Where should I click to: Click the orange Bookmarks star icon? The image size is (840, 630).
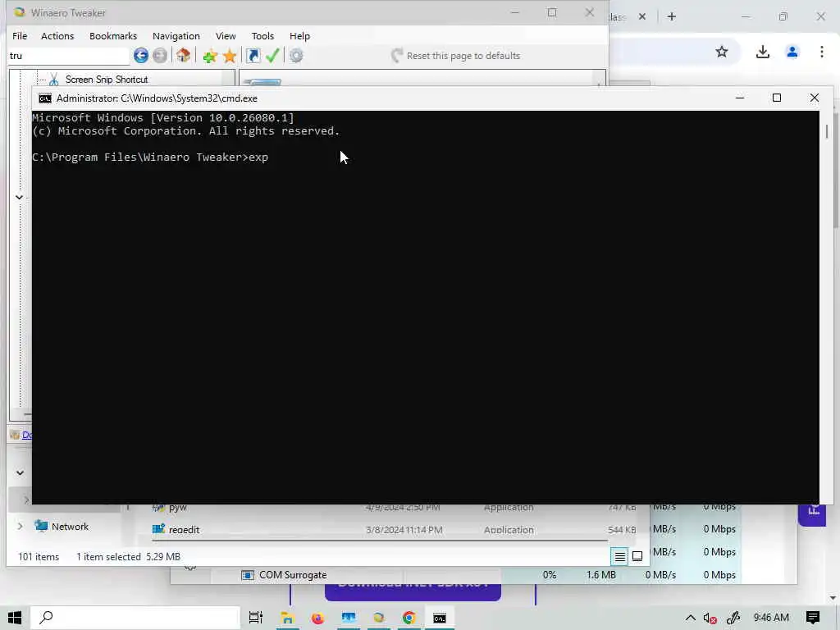230,56
